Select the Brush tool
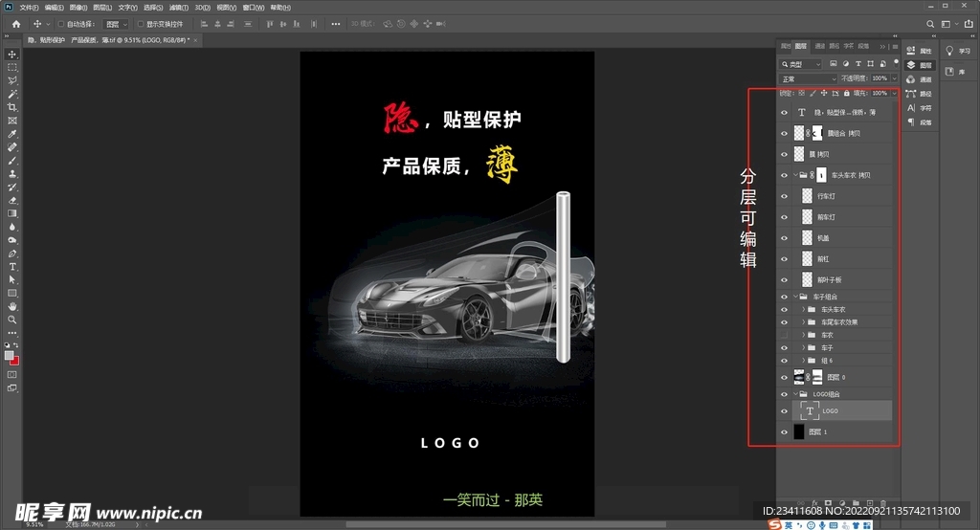 click(x=11, y=161)
